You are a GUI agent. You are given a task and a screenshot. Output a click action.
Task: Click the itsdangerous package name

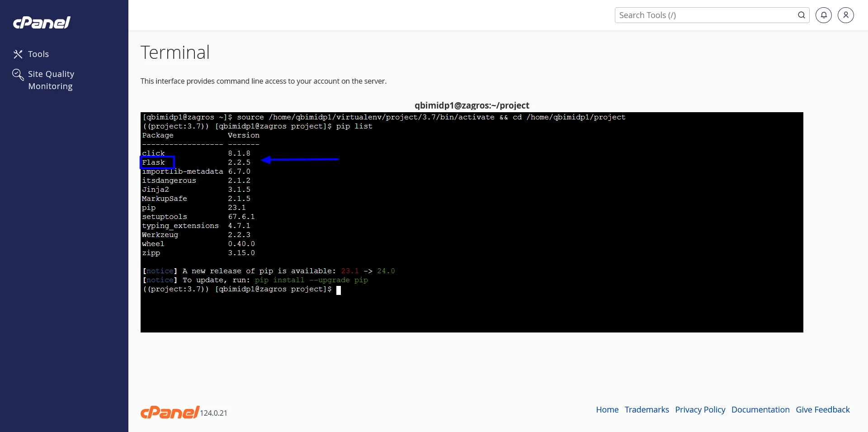pyautogui.click(x=169, y=180)
